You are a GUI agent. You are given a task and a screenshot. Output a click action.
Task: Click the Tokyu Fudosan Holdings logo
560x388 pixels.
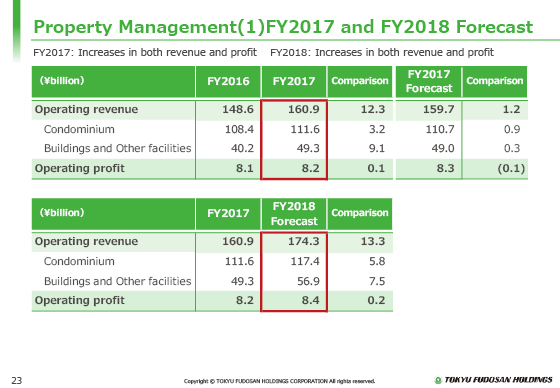494,380
